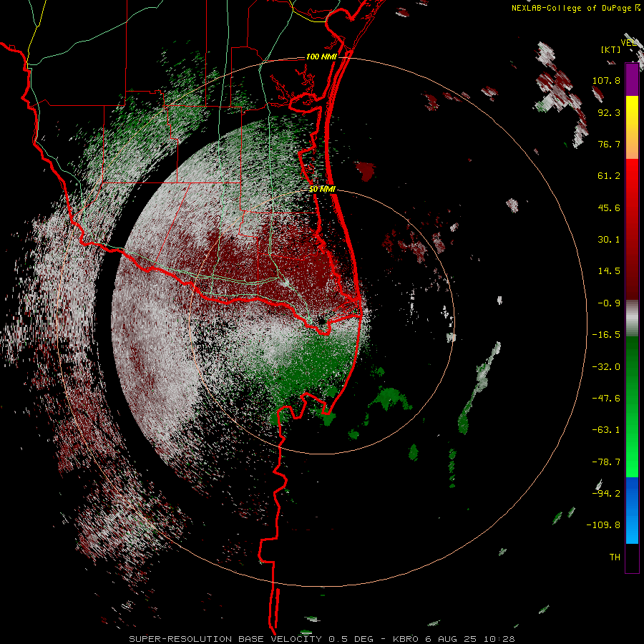Click the 14.5 velocity scale label
This screenshot has height=644, width=644.
(x=609, y=271)
